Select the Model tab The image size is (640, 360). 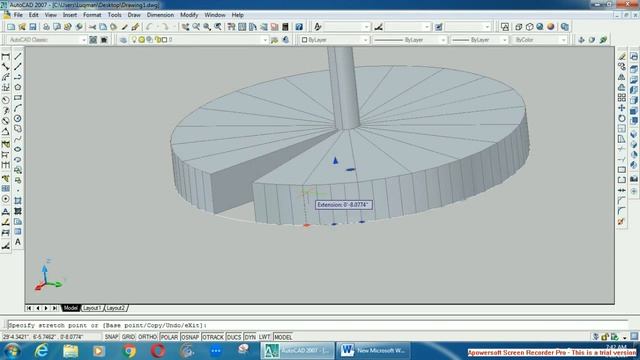click(70, 308)
